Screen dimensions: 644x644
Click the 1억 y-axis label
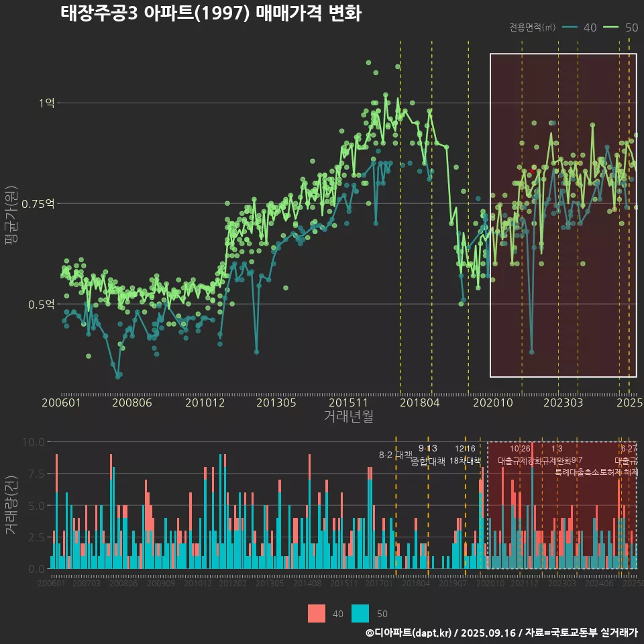click(47, 103)
